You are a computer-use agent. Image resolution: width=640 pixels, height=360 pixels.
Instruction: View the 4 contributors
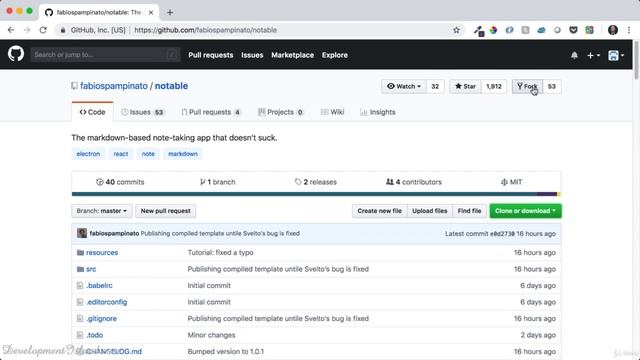(x=414, y=182)
